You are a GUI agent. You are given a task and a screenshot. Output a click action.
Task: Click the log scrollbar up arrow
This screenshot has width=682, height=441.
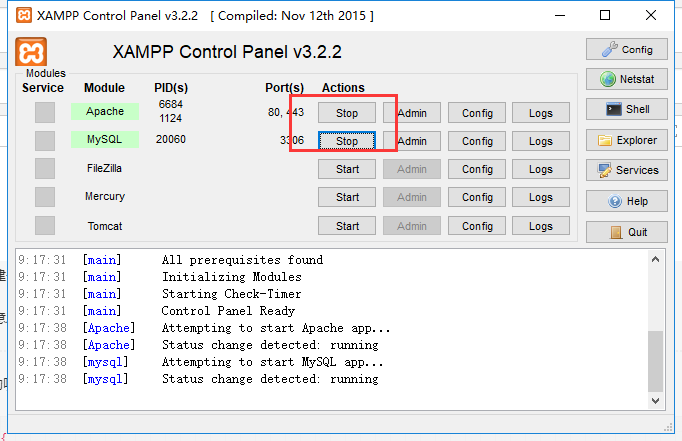point(655,260)
